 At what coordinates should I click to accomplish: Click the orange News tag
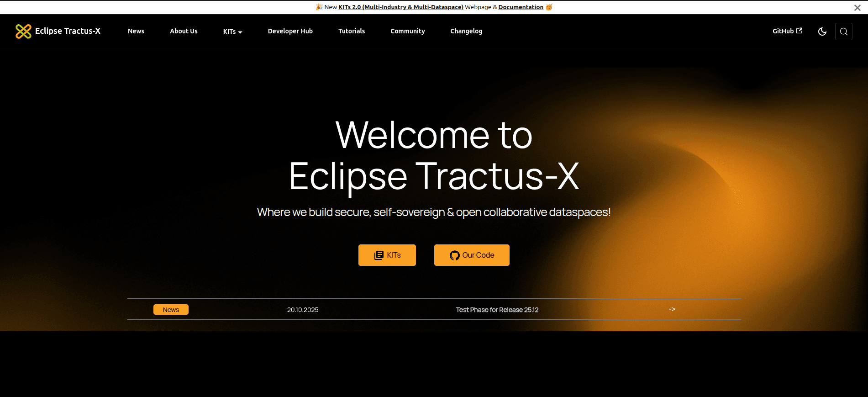click(x=171, y=310)
